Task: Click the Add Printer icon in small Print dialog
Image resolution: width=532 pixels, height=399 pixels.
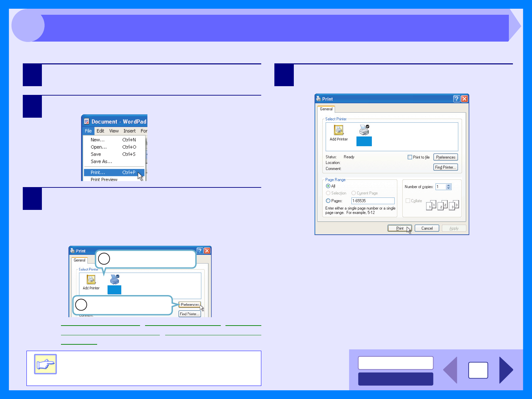Action: click(91, 279)
